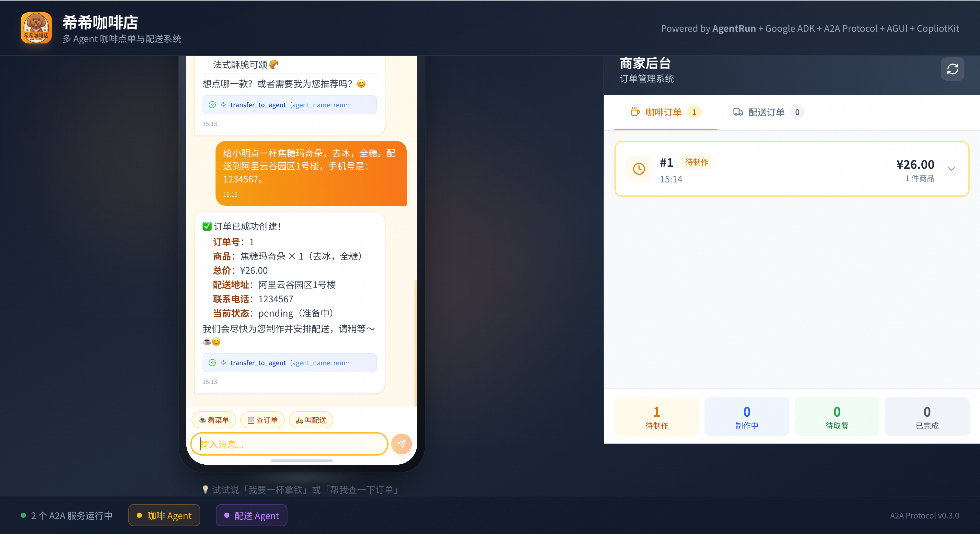Click the clock icon on order #1
Viewport: 980px width, 534px height.
(x=639, y=169)
